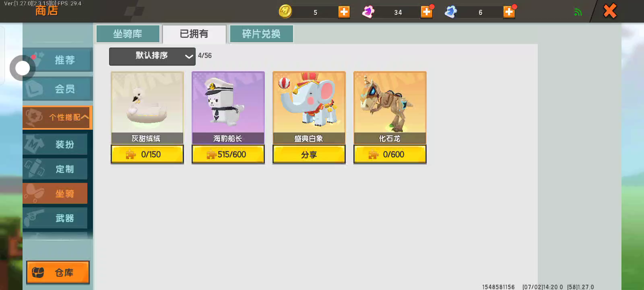Click the 515/600 fragment progress button
Viewport: 644px width, 290px height.
(x=228, y=154)
